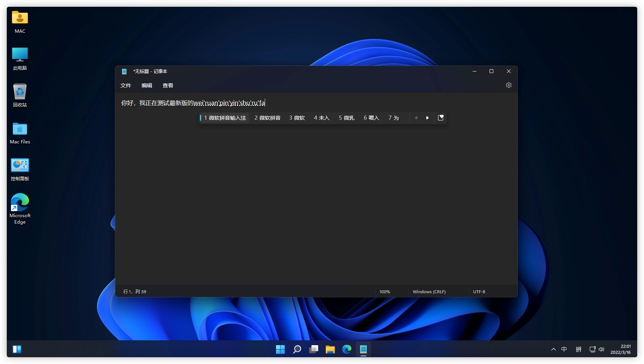This screenshot has height=364, width=644.
Task: Open the 查看 menu in Notepad
Action: (x=168, y=85)
